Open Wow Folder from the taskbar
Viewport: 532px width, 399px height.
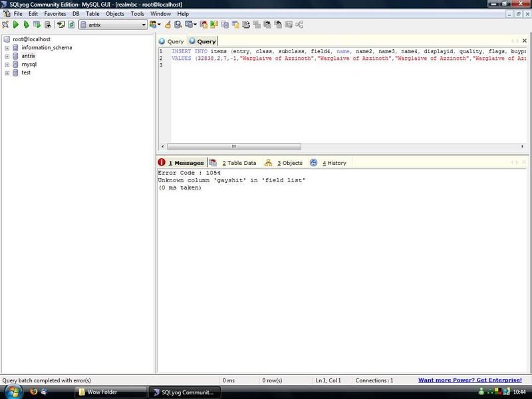[x=110, y=392]
